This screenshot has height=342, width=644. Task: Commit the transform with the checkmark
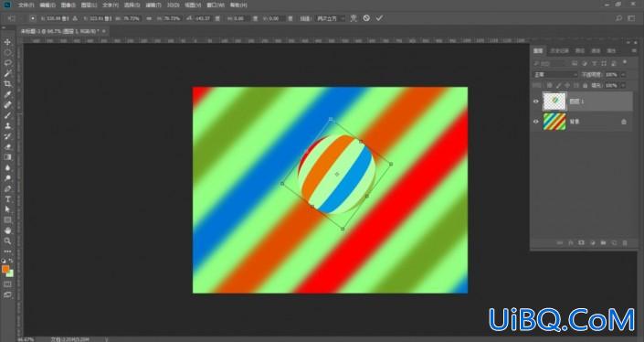379,18
